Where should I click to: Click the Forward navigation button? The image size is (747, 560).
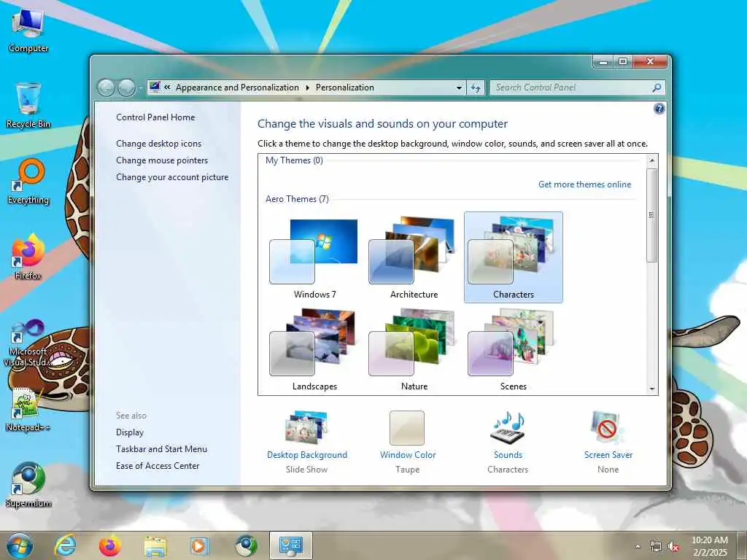coord(126,87)
